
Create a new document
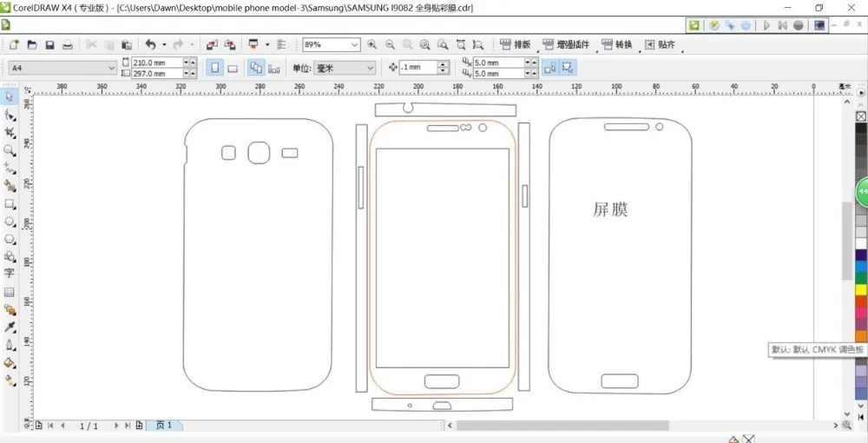tap(15, 45)
